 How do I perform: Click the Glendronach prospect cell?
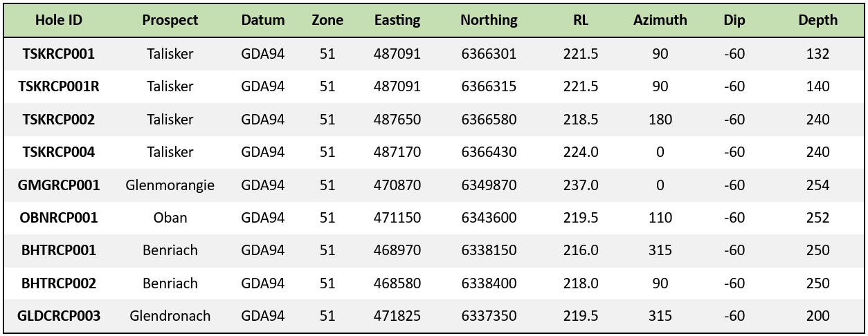[x=170, y=316]
